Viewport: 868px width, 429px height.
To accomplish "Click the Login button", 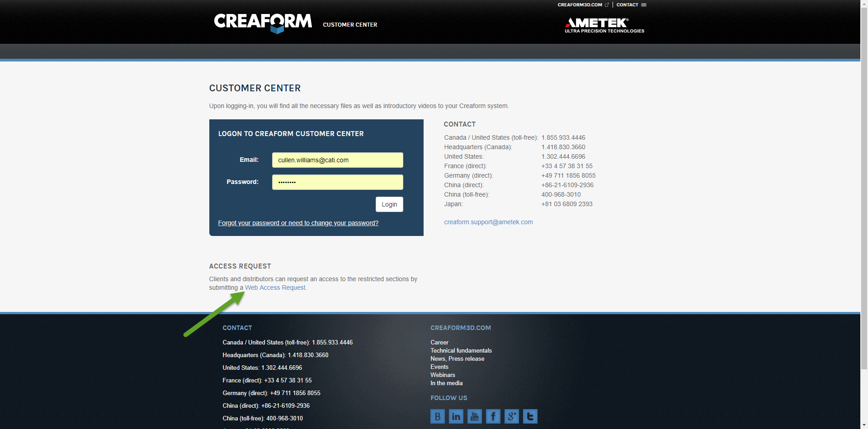I will click(x=389, y=204).
